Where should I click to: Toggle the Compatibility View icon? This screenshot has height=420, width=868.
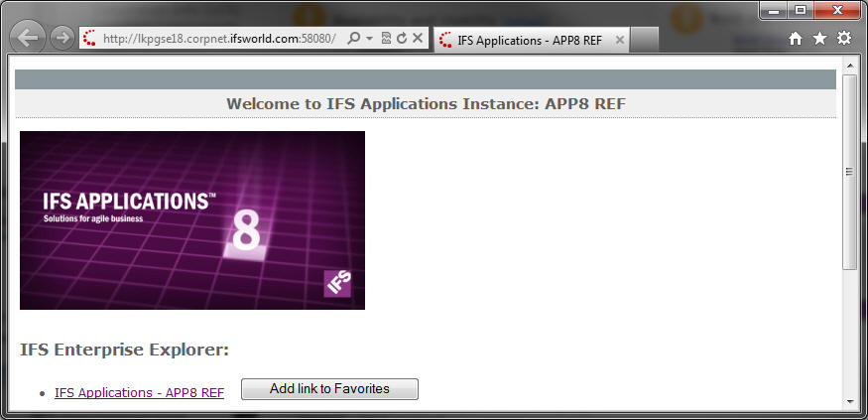point(386,38)
